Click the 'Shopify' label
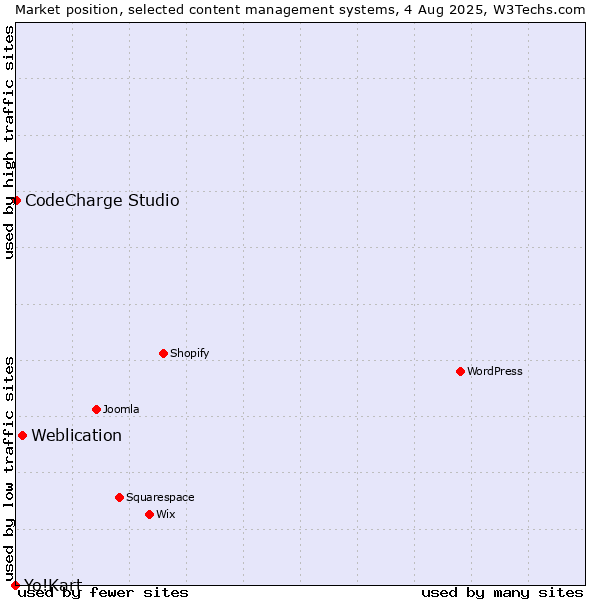This screenshot has width=600, height=600. click(189, 354)
